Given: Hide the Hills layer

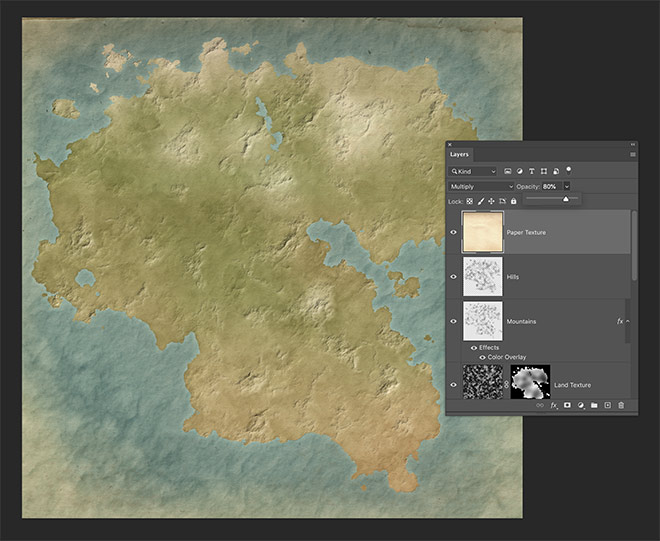Looking at the screenshot, I should coord(453,276).
